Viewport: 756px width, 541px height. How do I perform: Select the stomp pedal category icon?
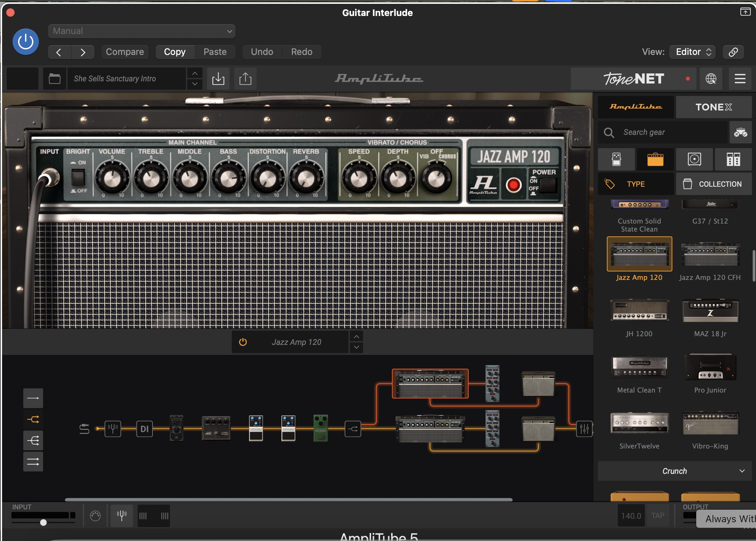coord(616,159)
